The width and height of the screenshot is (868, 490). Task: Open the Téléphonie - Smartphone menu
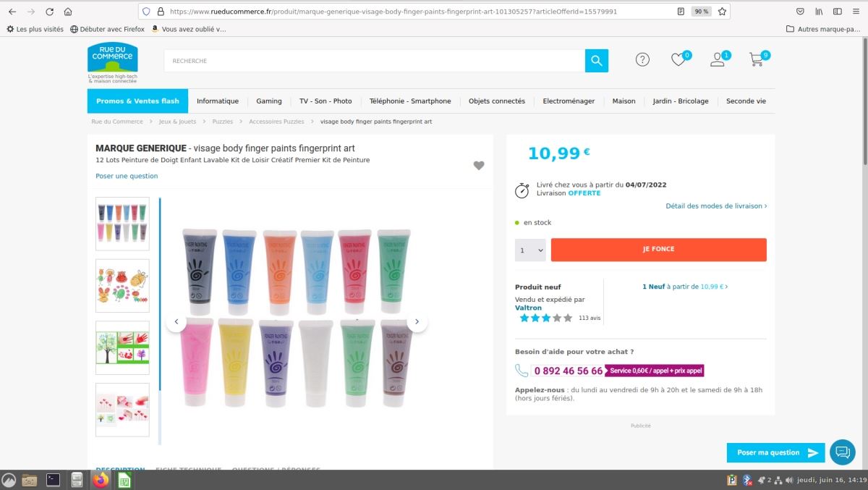tap(410, 101)
